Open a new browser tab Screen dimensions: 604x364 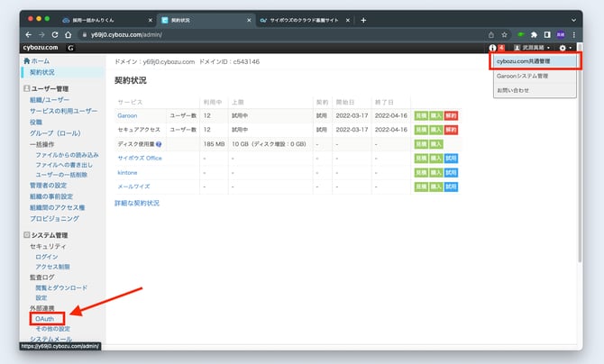click(363, 20)
